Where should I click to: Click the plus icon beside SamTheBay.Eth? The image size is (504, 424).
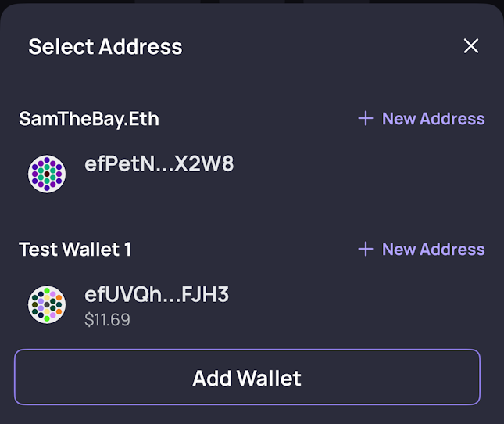click(x=365, y=119)
